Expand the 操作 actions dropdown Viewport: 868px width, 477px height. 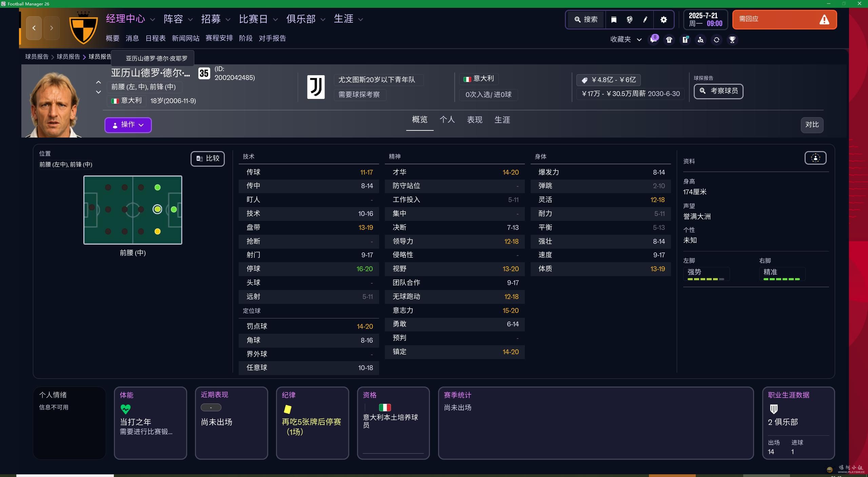point(128,125)
